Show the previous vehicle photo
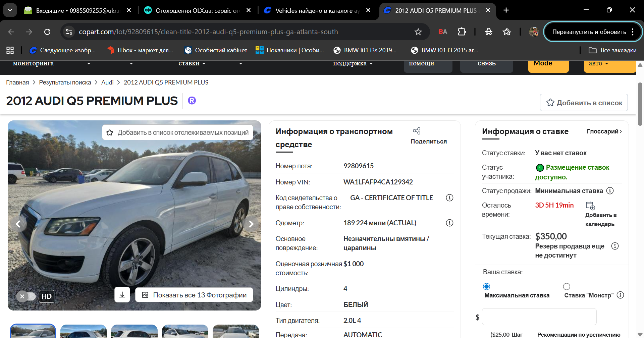The image size is (644, 338). (18, 224)
